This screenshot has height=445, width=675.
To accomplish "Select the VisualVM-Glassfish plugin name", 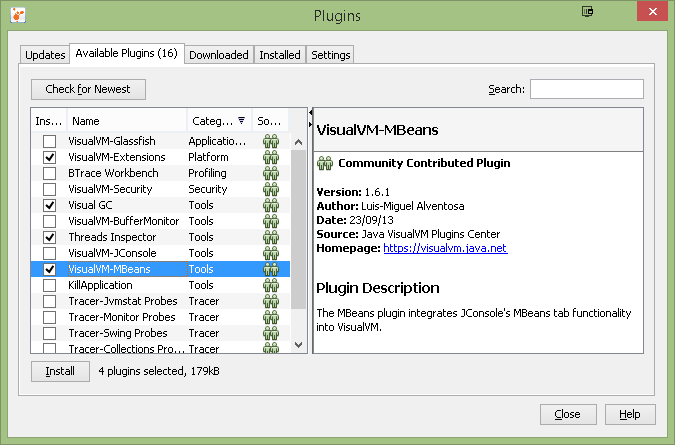I will point(112,141).
